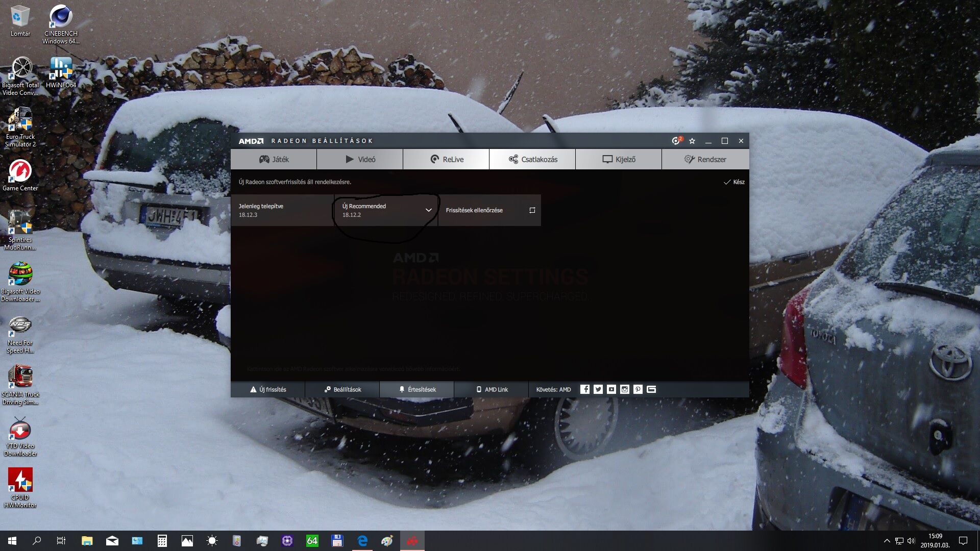Select Euro Truck Simulator 2 desktop icon
The width and height of the screenshot is (980, 551).
tap(20, 128)
